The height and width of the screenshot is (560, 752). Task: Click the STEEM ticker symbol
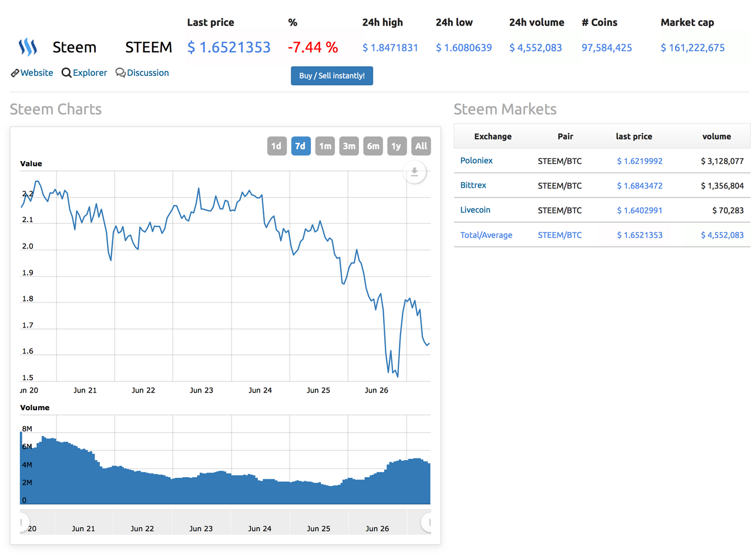149,47
